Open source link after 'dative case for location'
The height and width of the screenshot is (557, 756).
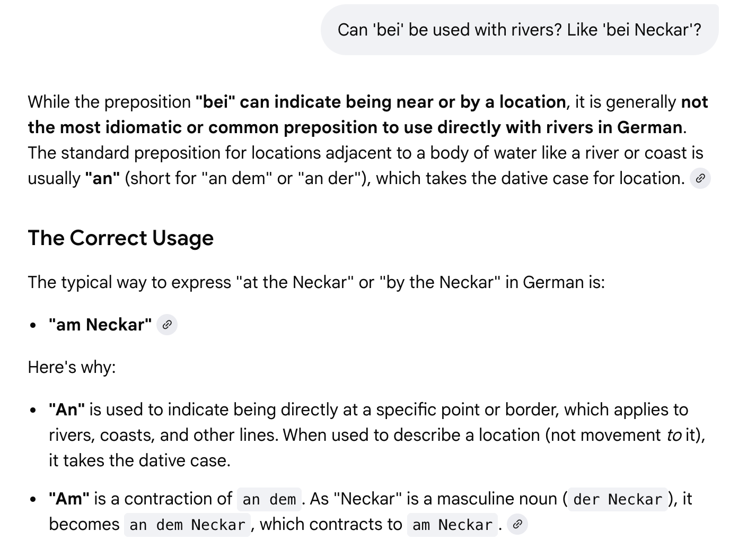click(x=700, y=178)
